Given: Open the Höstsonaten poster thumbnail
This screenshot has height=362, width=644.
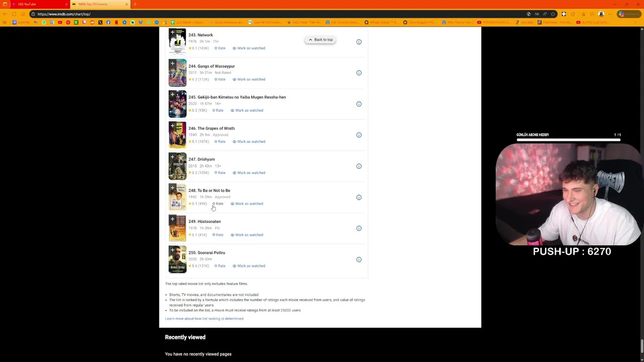Looking at the screenshot, I should tap(177, 228).
